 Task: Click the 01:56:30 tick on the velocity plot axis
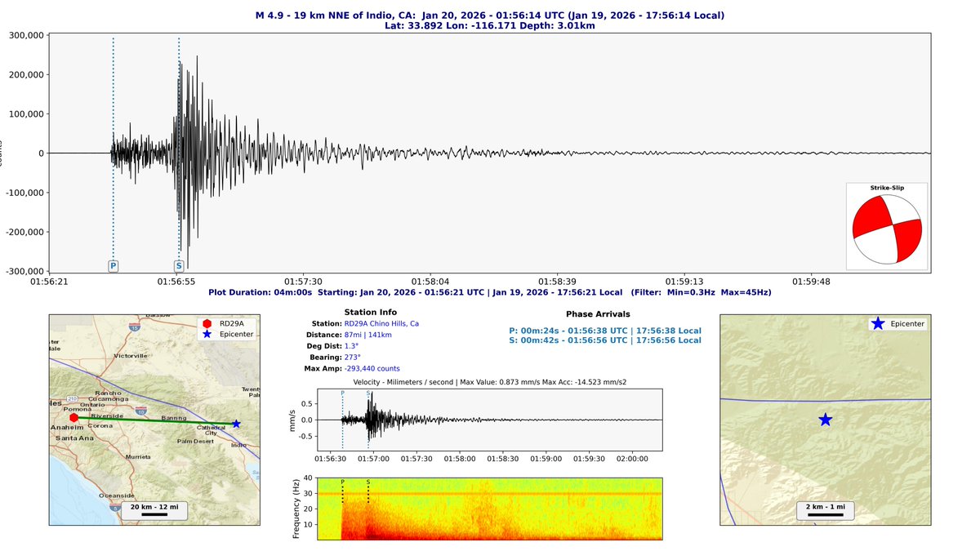(x=330, y=458)
